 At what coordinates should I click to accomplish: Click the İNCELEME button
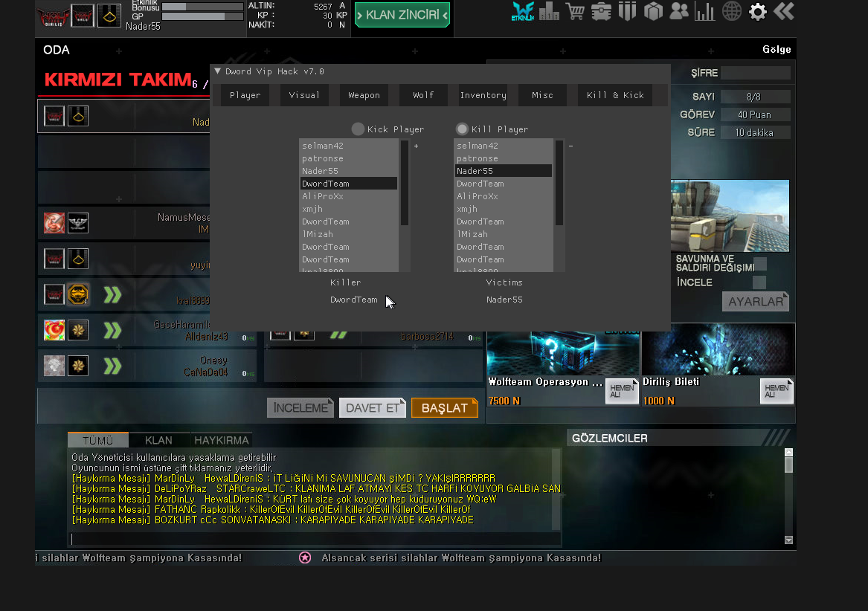(x=300, y=408)
